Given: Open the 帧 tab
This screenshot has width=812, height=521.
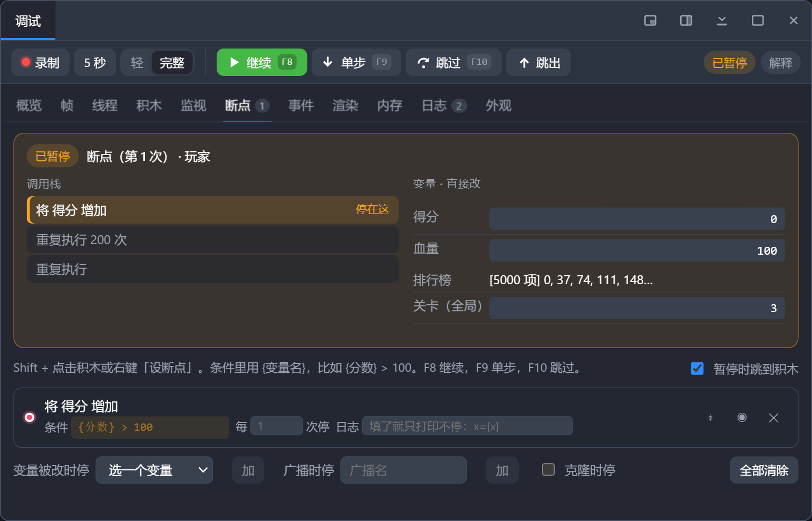Looking at the screenshot, I should point(67,105).
